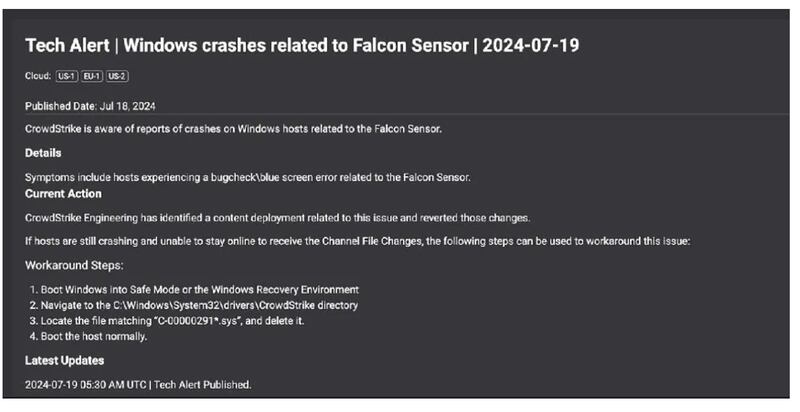Select the Current Action heading
800x412 pixels.
tap(62, 193)
